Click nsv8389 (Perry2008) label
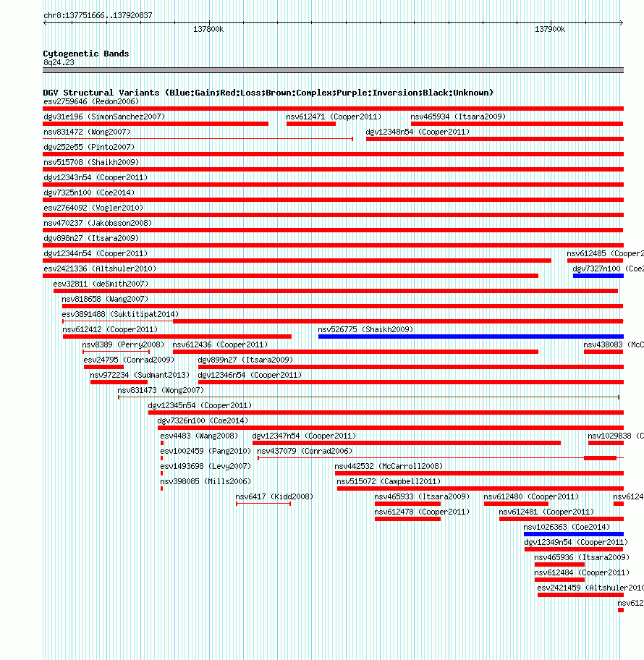Image resolution: width=644 pixels, height=660 pixels. [x=123, y=344]
